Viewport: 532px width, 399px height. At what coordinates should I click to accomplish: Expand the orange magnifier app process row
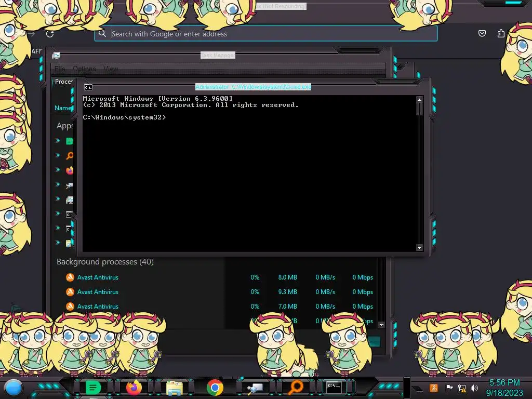click(x=58, y=155)
